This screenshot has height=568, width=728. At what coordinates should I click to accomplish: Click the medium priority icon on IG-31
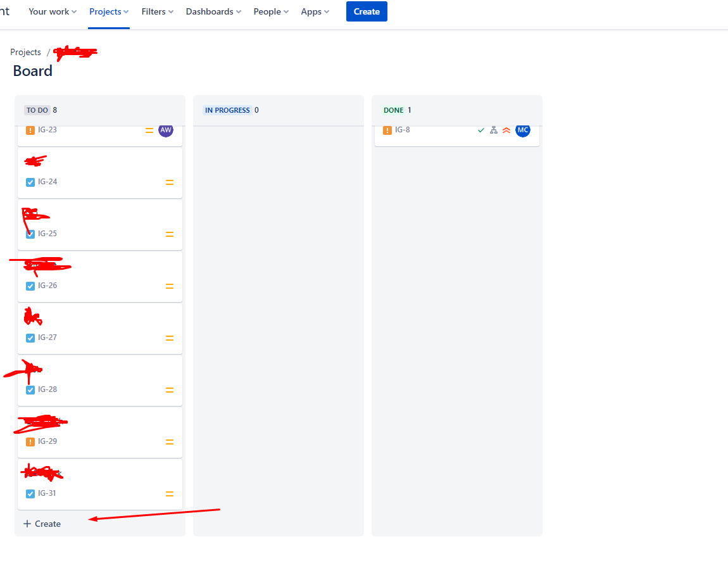click(x=170, y=495)
